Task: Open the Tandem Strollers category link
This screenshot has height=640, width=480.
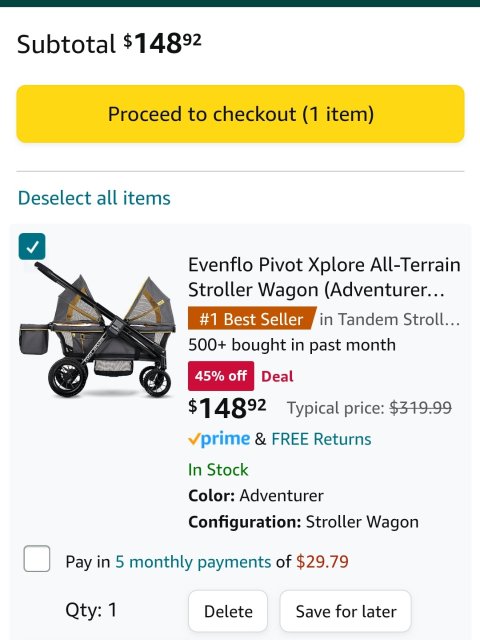Action: coord(390,319)
